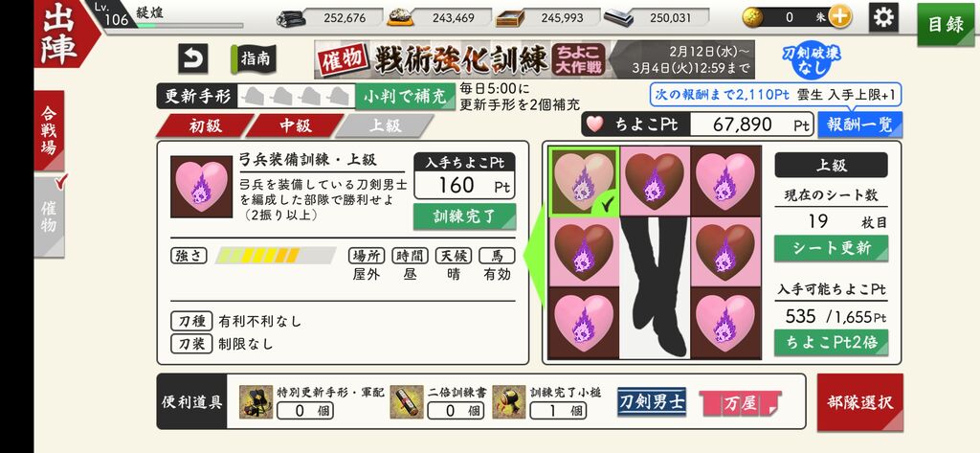Screen dimensions: 980x453
Task: Select the 特別更新手形・軍配 item icon
Action: point(256,402)
